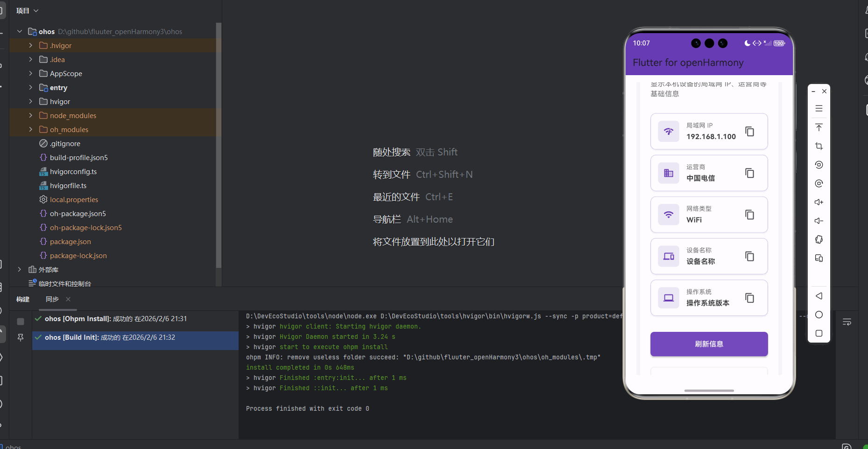Stop the build with the stop icon
Viewport: 868px width, 449px height.
click(21, 321)
